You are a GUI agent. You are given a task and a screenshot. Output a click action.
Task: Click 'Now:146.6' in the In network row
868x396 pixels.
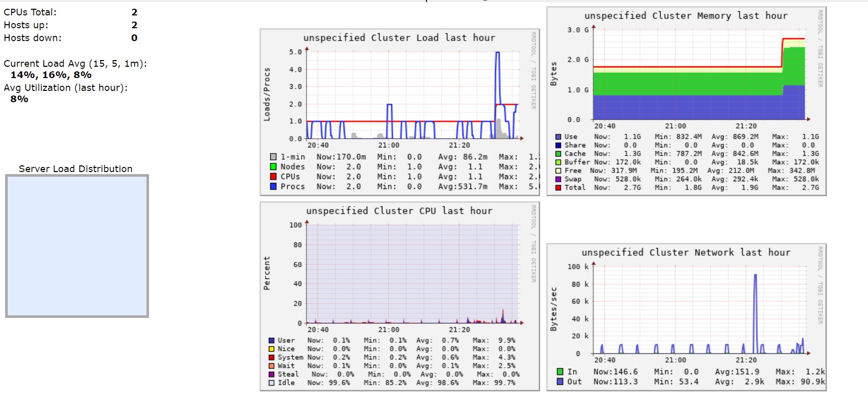(x=616, y=371)
